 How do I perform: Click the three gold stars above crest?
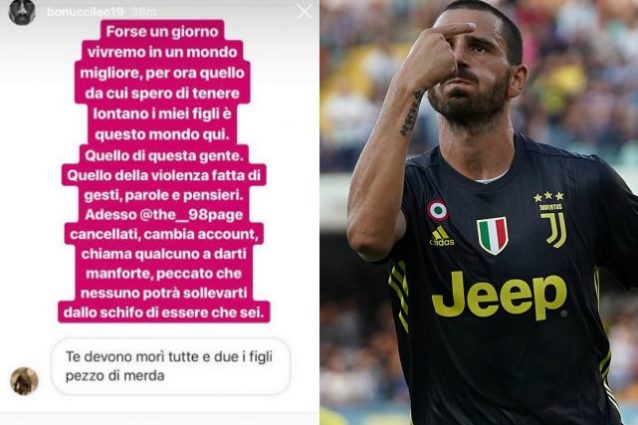pos(548,197)
